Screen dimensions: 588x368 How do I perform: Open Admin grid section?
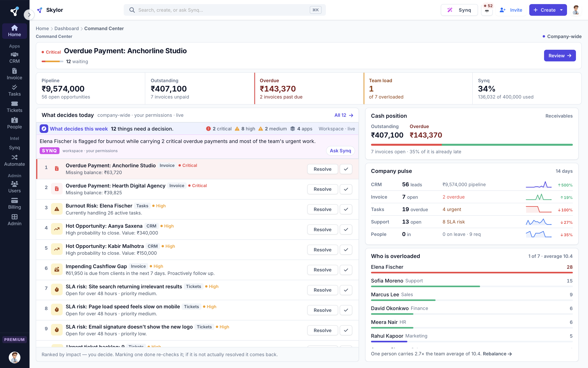[x=14, y=220]
